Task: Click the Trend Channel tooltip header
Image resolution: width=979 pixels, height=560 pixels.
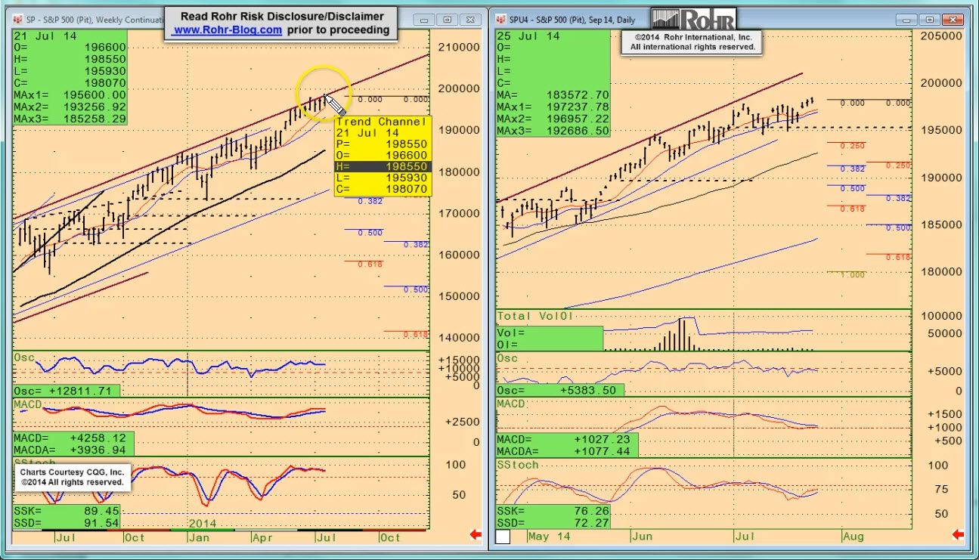Action: point(382,122)
